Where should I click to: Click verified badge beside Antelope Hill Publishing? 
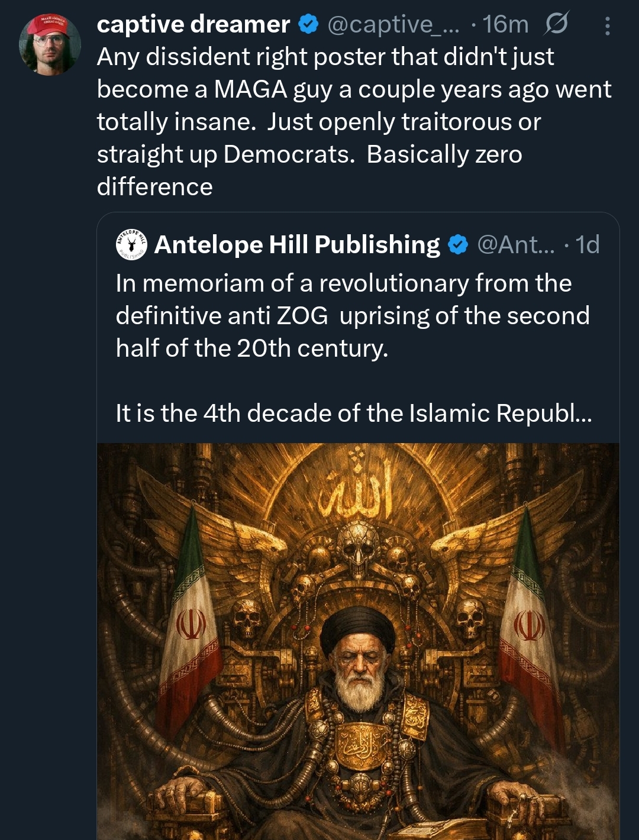[x=458, y=245]
